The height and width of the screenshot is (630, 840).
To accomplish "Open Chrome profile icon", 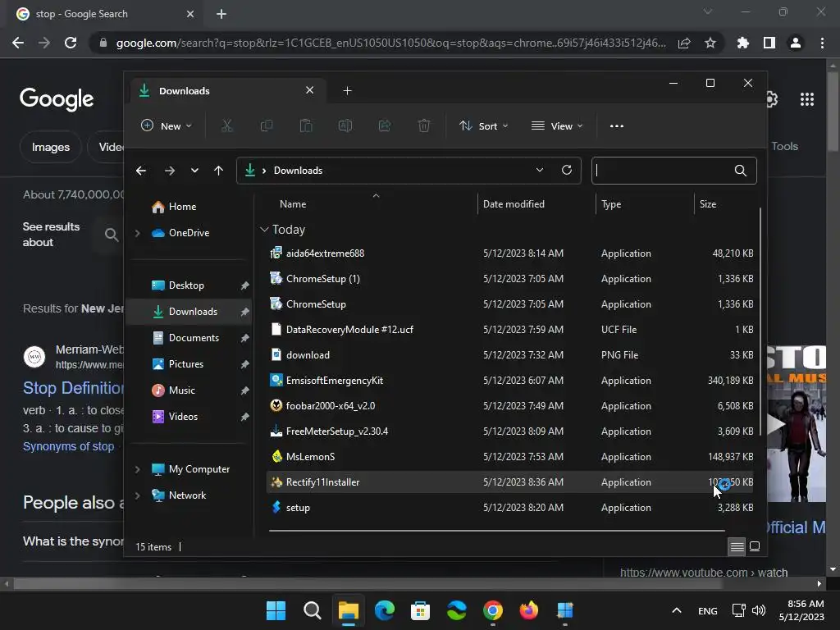I will (796, 43).
